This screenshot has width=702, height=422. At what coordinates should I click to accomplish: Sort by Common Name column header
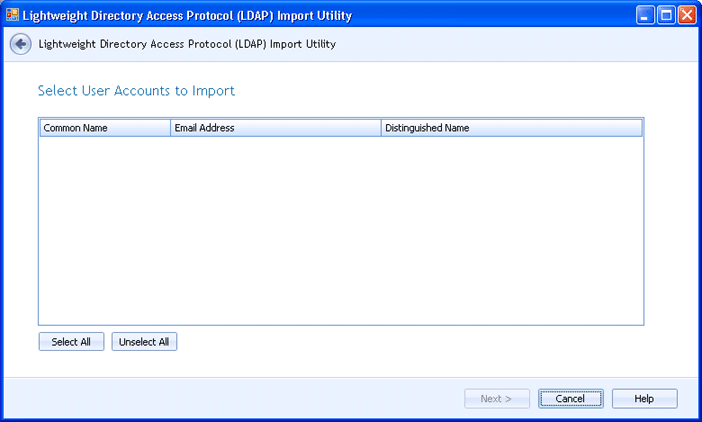[x=104, y=128]
